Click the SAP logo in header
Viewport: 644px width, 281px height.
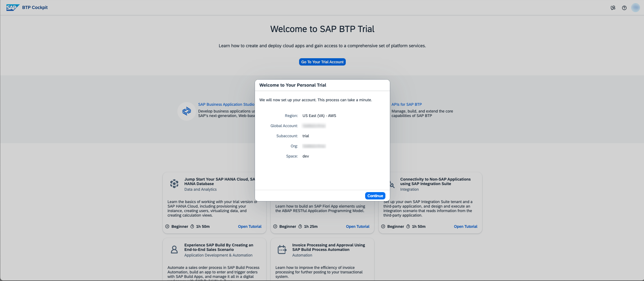[x=13, y=8]
